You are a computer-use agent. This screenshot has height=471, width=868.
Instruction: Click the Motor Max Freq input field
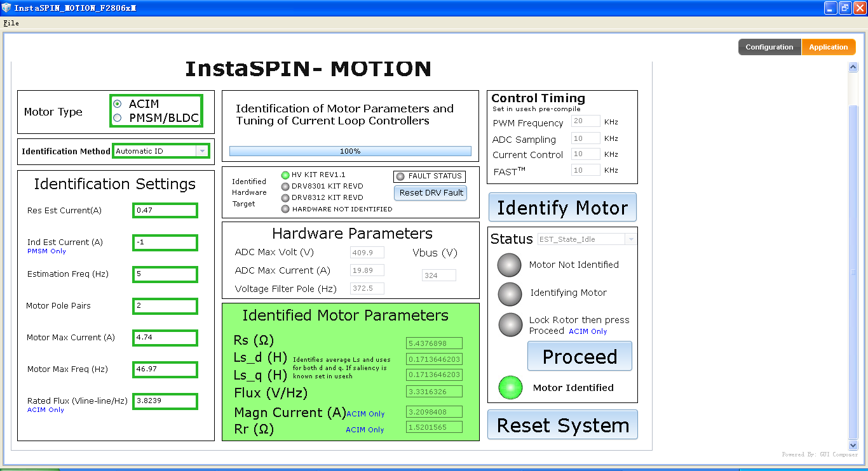(x=165, y=369)
